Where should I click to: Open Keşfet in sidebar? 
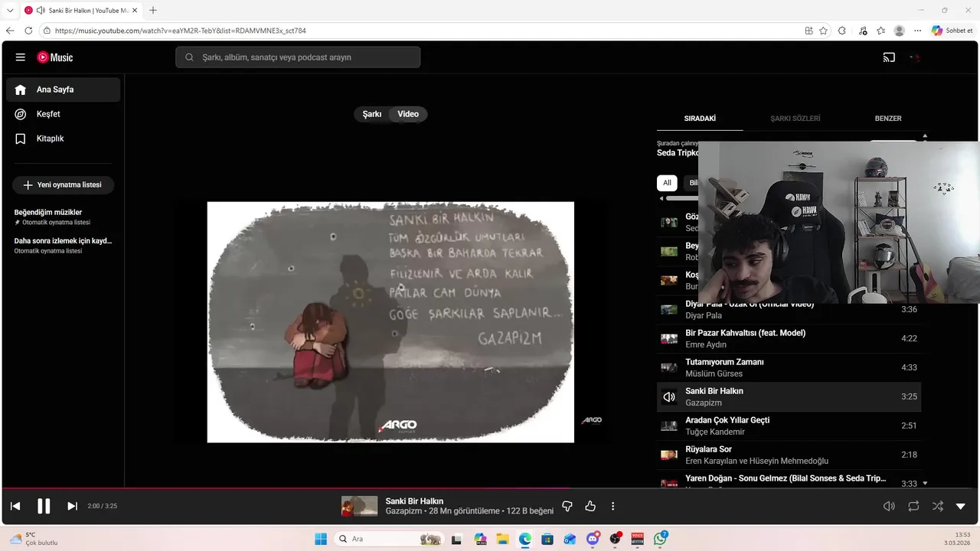64,114
